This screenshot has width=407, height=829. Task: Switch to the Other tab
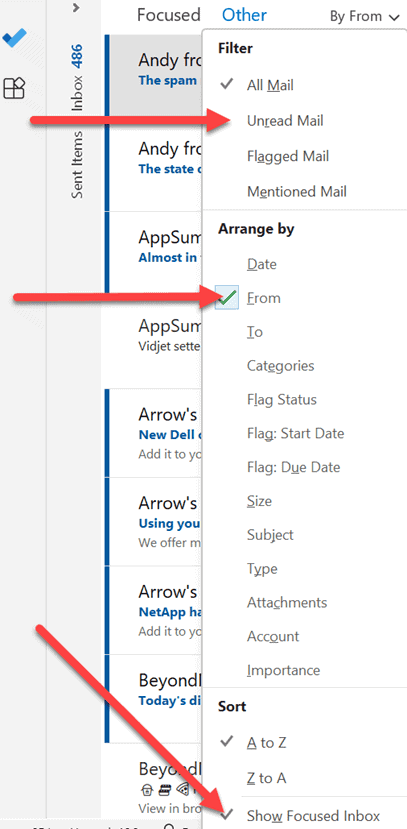244,15
